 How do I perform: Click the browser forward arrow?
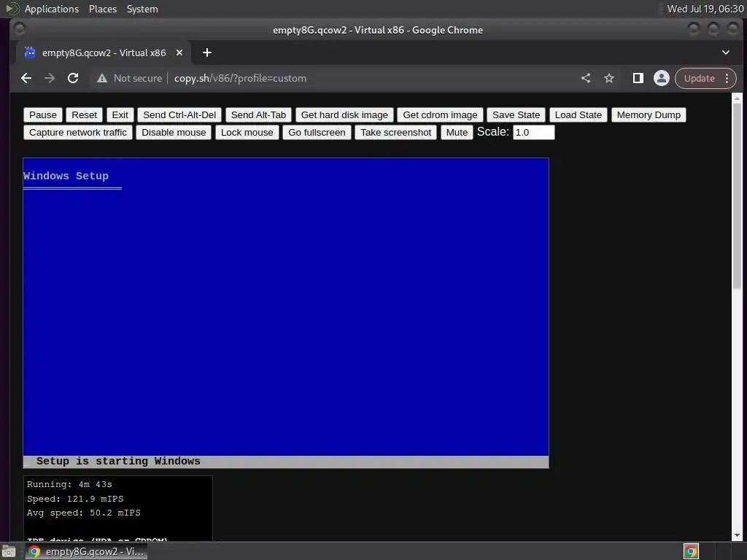coord(50,78)
